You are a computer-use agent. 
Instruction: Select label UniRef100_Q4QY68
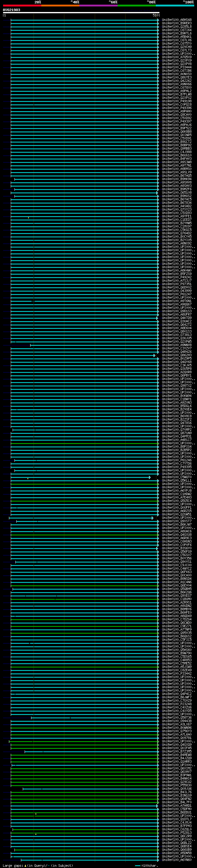click(x=177, y=362)
